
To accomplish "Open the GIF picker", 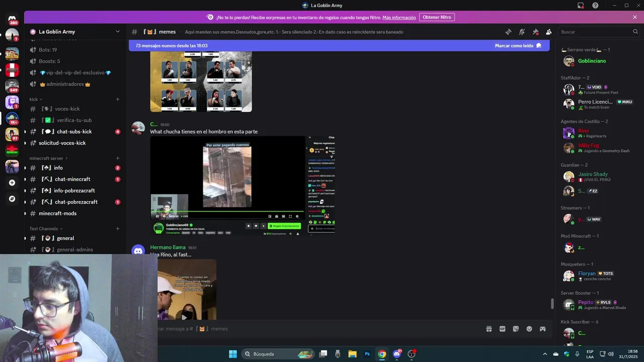I will tap(502, 329).
